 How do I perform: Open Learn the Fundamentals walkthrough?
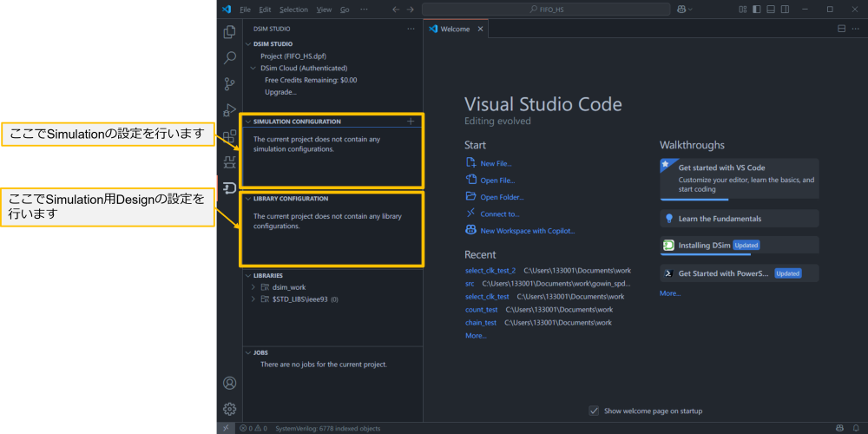click(x=740, y=218)
